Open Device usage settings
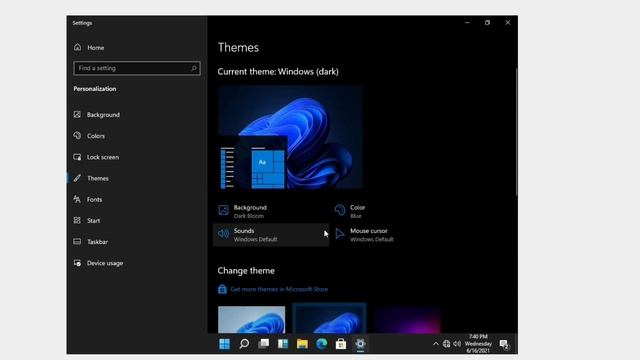The width and height of the screenshot is (640, 360). [98, 263]
